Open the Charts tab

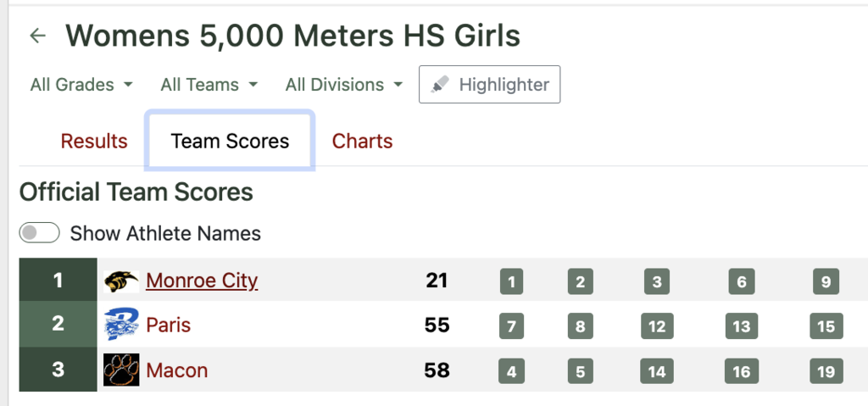click(x=362, y=141)
